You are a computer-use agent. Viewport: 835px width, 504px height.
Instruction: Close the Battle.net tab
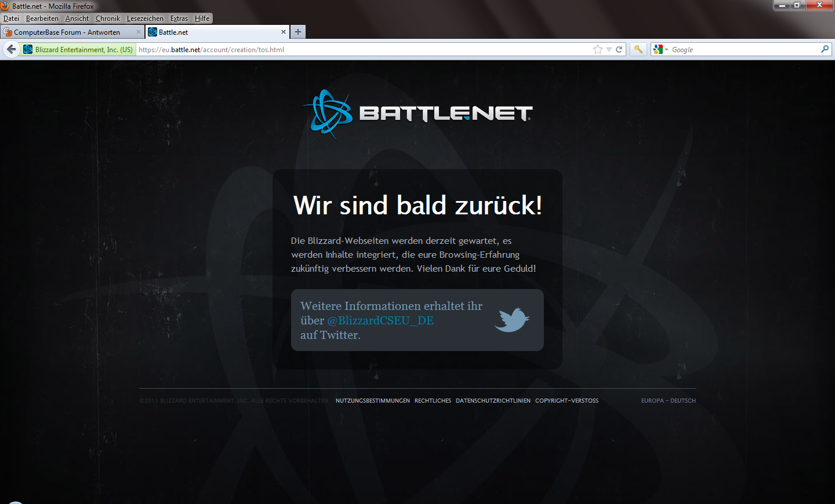pos(284,32)
